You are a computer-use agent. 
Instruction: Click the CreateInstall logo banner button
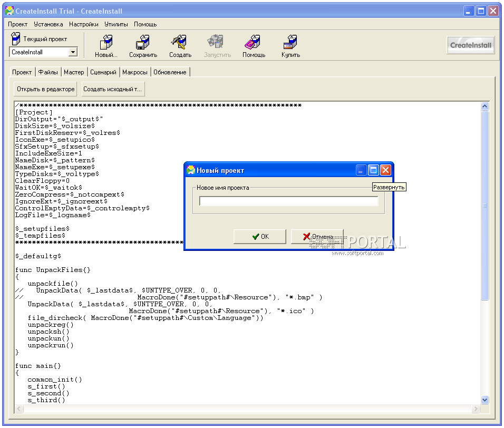(x=471, y=45)
